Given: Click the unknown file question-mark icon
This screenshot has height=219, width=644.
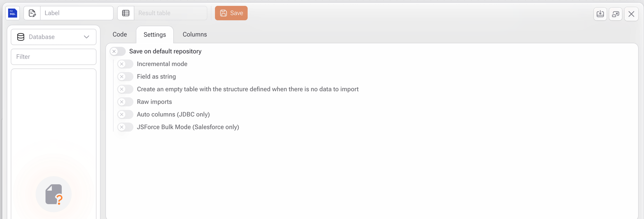Looking at the screenshot, I should point(54,194).
